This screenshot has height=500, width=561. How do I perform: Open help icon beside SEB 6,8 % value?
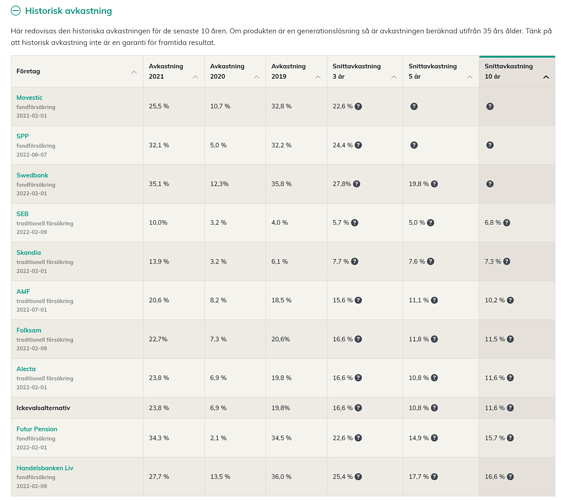pyautogui.click(x=507, y=223)
